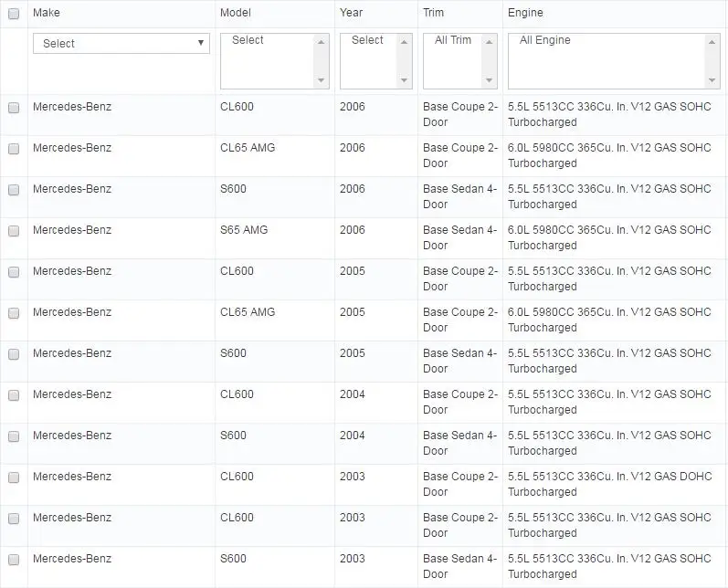Click 2006 CL65 AMG model cell
This screenshot has height=588, width=728.
click(x=248, y=148)
